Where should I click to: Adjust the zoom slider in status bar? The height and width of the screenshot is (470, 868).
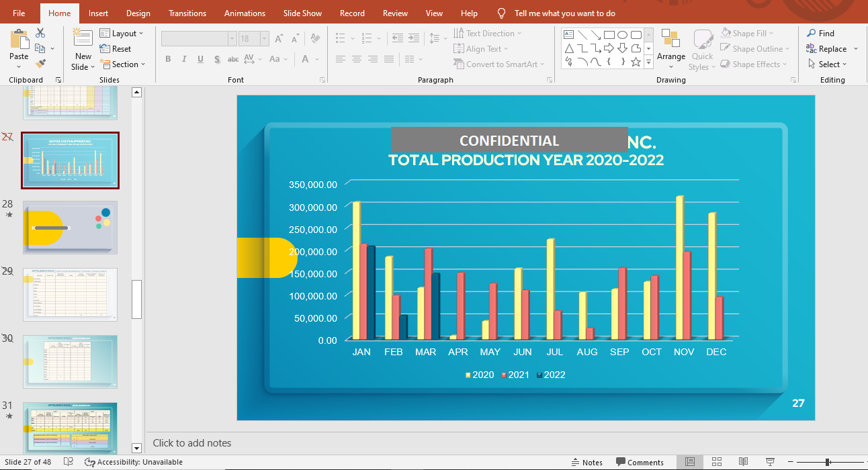point(828,462)
